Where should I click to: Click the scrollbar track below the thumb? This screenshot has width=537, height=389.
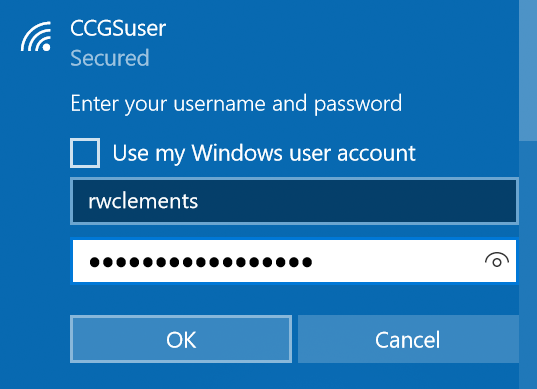(528, 264)
